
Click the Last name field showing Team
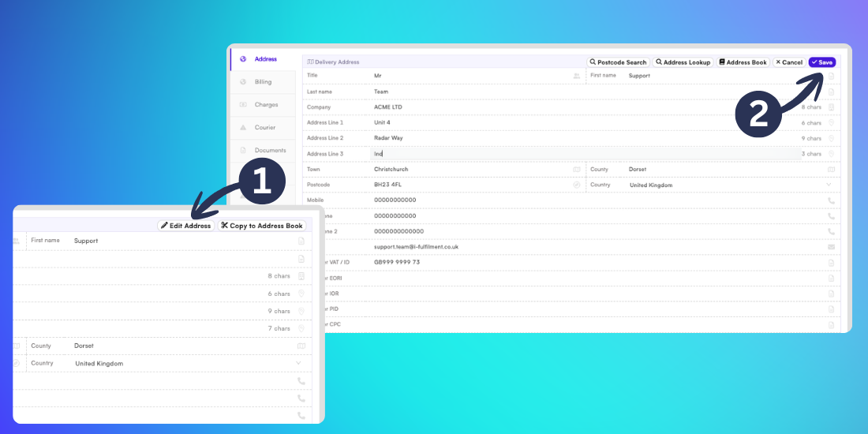click(597, 92)
